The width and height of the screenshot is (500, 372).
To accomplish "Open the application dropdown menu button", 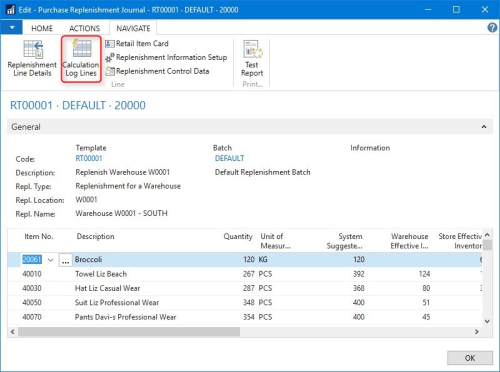I will pyautogui.click(x=12, y=28).
